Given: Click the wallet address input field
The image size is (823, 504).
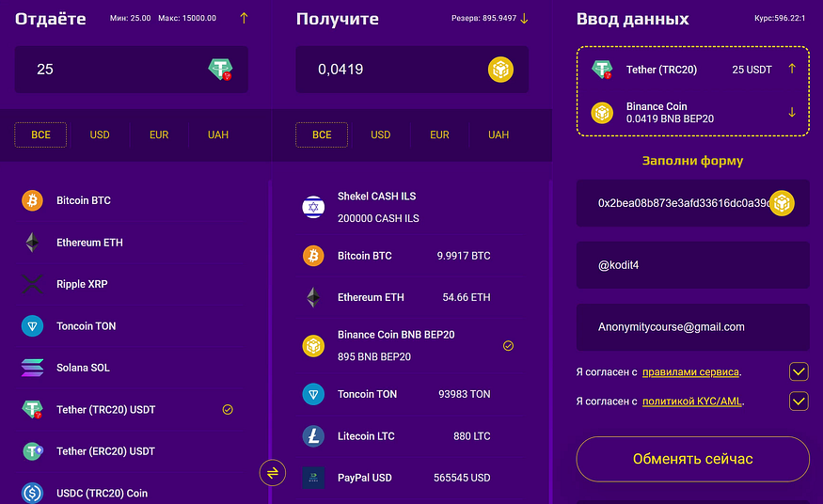Looking at the screenshot, I should click(x=693, y=203).
